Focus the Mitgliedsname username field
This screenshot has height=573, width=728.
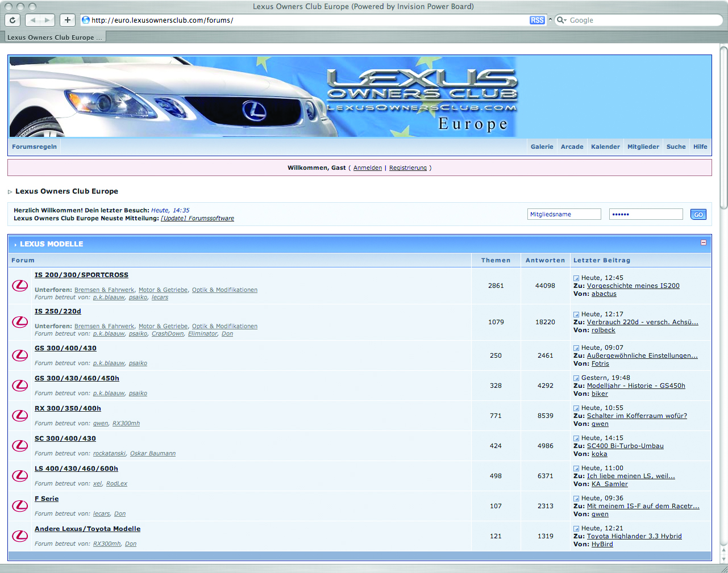click(564, 214)
